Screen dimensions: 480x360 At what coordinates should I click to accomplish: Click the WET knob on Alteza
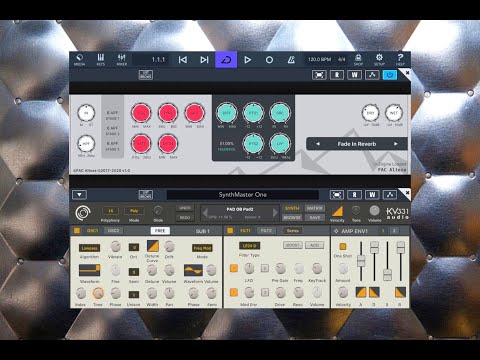(x=394, y=113)
